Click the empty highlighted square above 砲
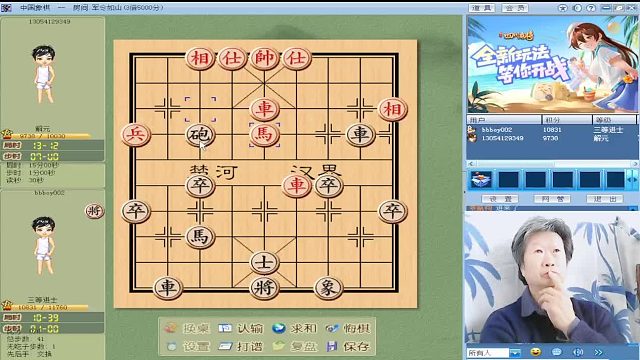 pyautogui.click(x=200, y=109)
